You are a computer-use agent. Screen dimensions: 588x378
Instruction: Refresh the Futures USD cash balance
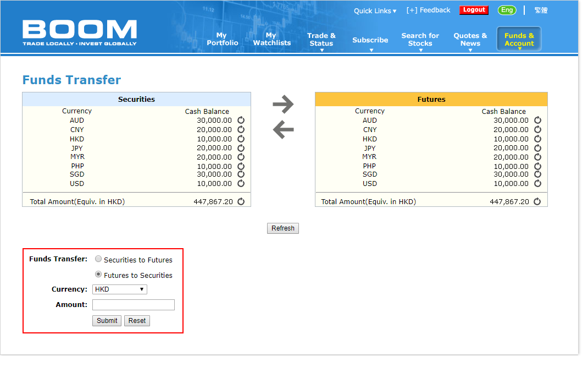pos(538,183)
